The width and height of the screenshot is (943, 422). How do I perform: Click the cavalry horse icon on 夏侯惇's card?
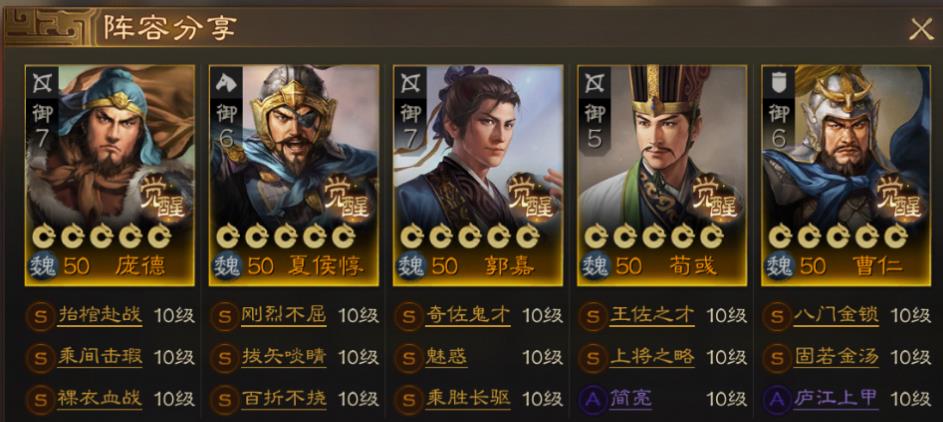tap(226, 84)
